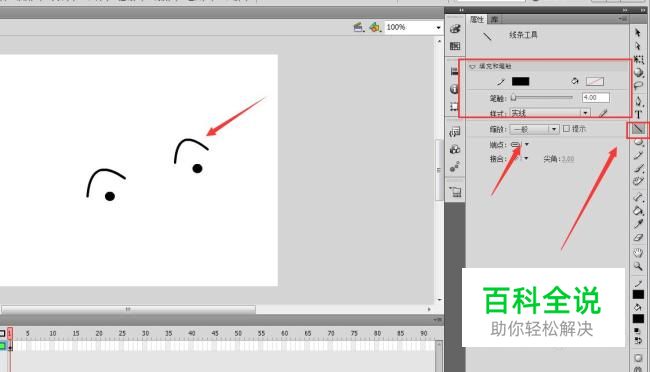Click the fill color swatch in tools panel

pyautogui.click(x=638, y=319)
